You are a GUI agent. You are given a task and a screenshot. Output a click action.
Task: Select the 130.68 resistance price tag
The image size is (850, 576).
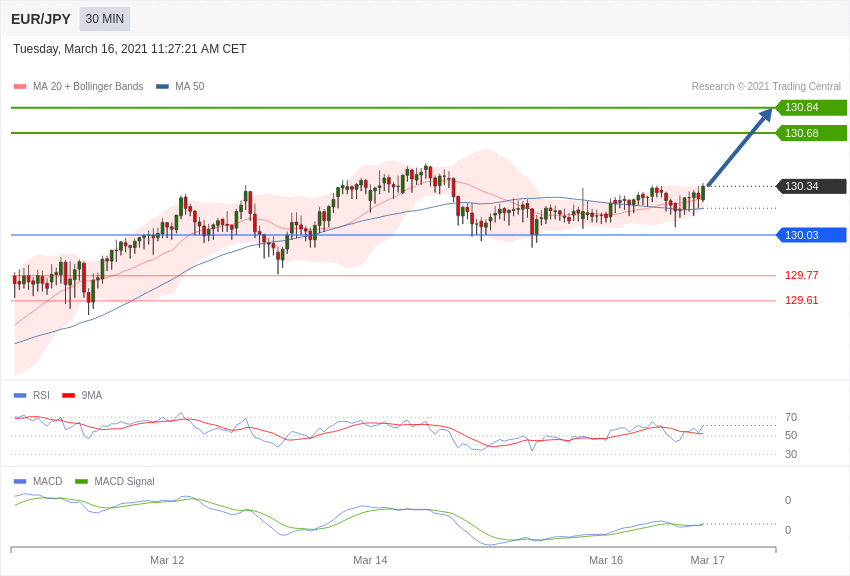click(x=812, y=133)
